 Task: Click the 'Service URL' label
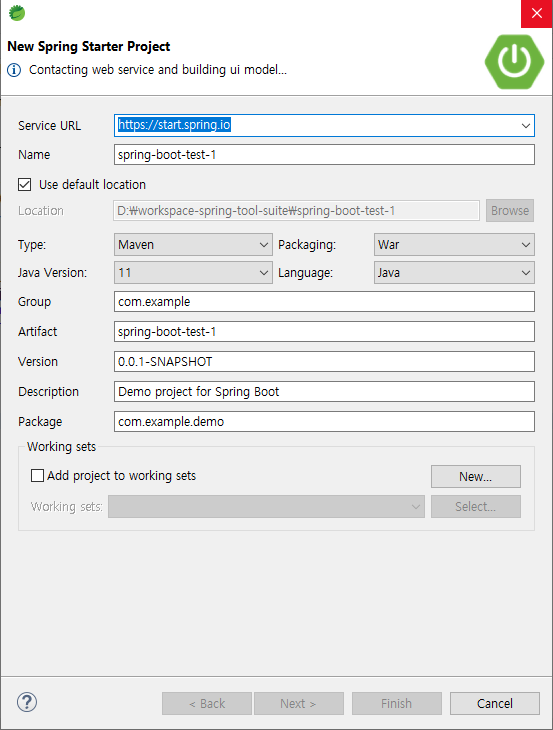pyautogui.click(x=49, y=126)
